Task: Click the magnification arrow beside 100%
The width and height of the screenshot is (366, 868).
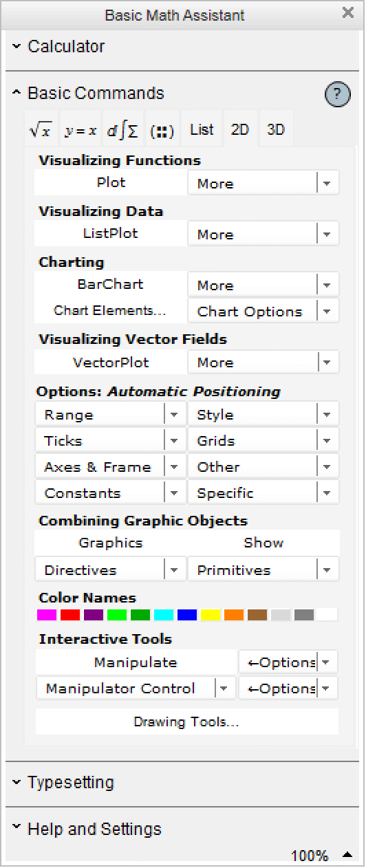Action: (x=347, y=855)
